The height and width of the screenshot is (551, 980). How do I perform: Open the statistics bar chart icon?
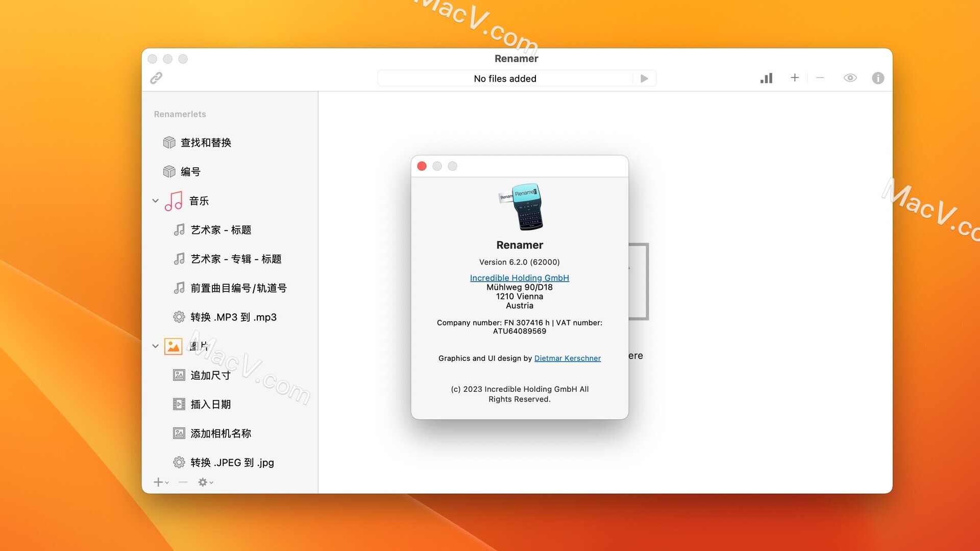pyautogui.click(x=766, y=78)
